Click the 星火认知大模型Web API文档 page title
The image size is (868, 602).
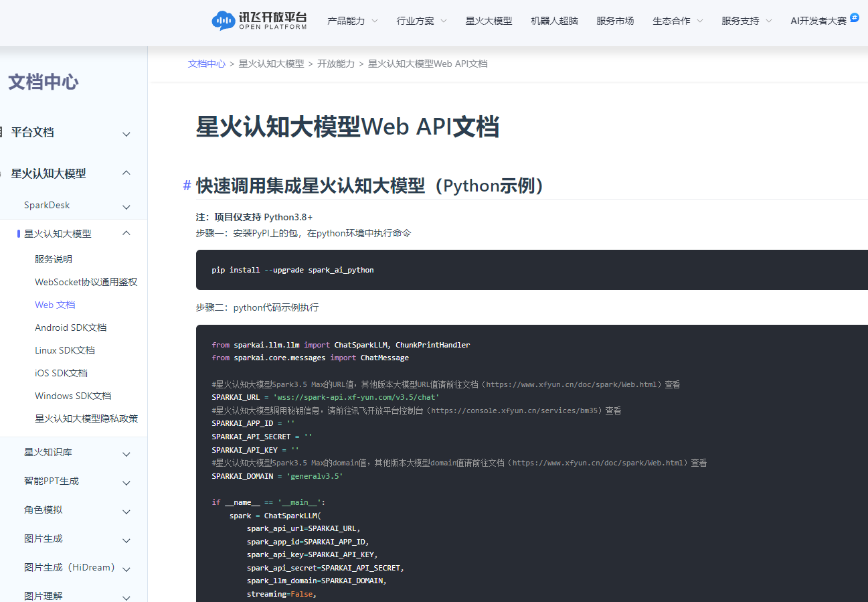(x=347, y=127)
